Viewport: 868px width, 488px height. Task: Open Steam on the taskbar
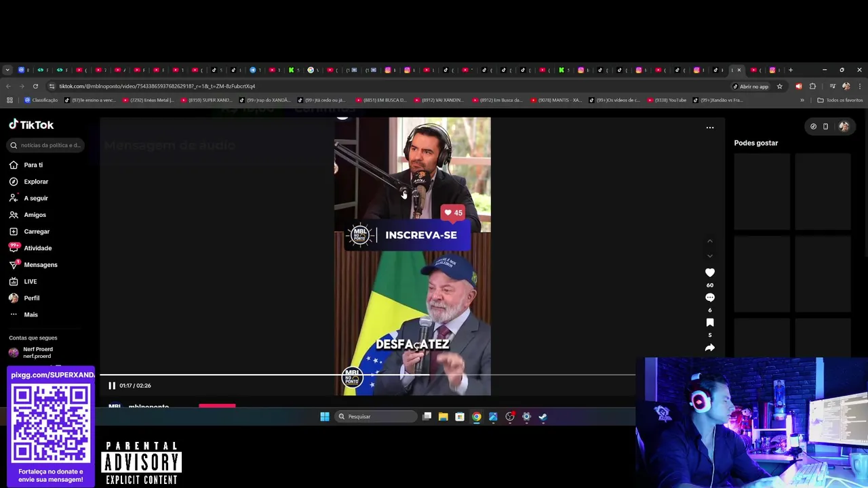tap(542, 417)
